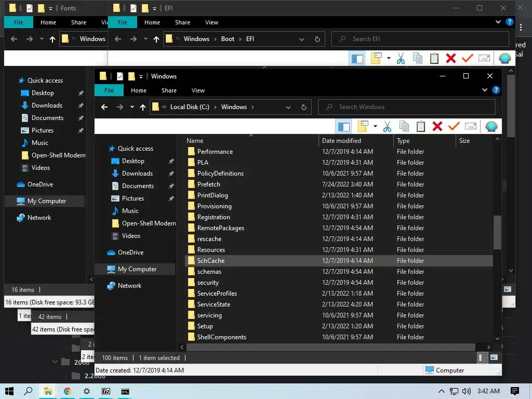Image resolution: width=532 pixels, height=399 pixels.
Task: Open View tab in Windows window
Action: click(x=198, y=90)
